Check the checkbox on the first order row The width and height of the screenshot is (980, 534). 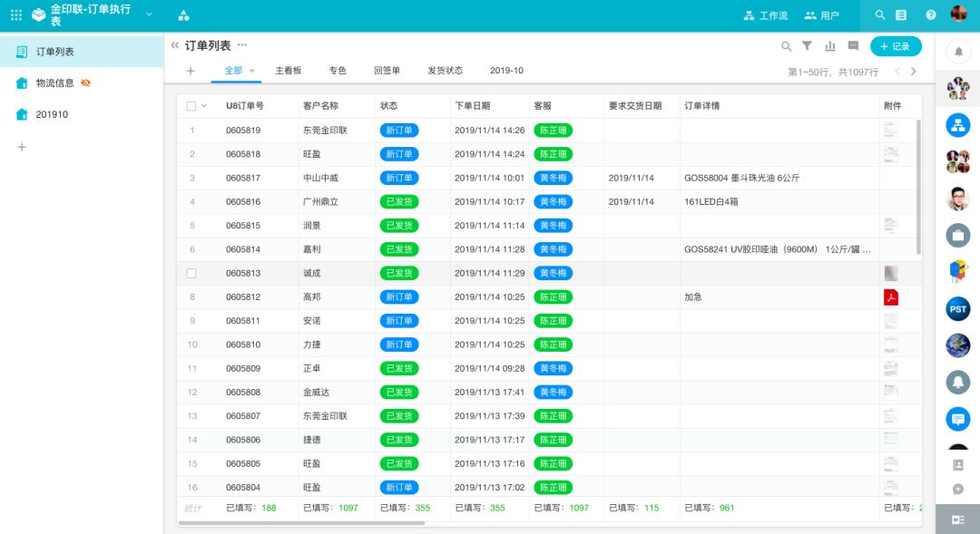(x=193, y=130)
